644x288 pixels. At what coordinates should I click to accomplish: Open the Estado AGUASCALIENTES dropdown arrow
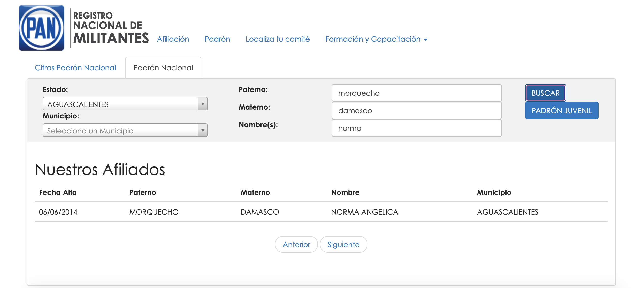click(x=203, y=104)
